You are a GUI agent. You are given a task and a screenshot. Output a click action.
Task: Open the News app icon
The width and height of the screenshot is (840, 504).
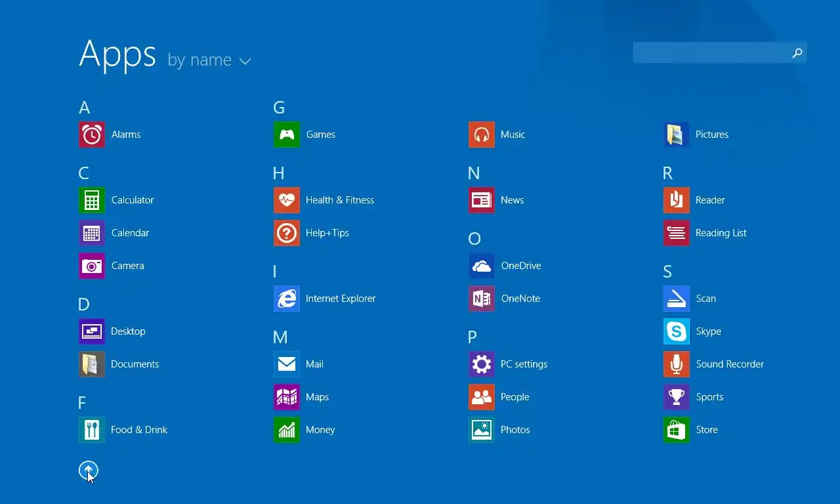click(x=482, y=200)
